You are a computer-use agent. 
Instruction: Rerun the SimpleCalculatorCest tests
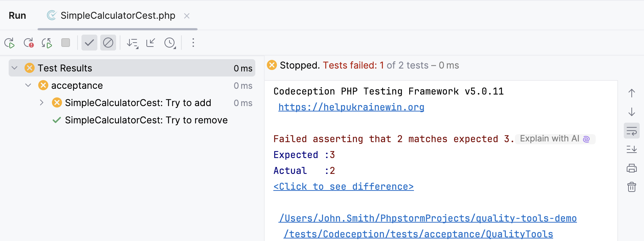(x=10, y=43)
